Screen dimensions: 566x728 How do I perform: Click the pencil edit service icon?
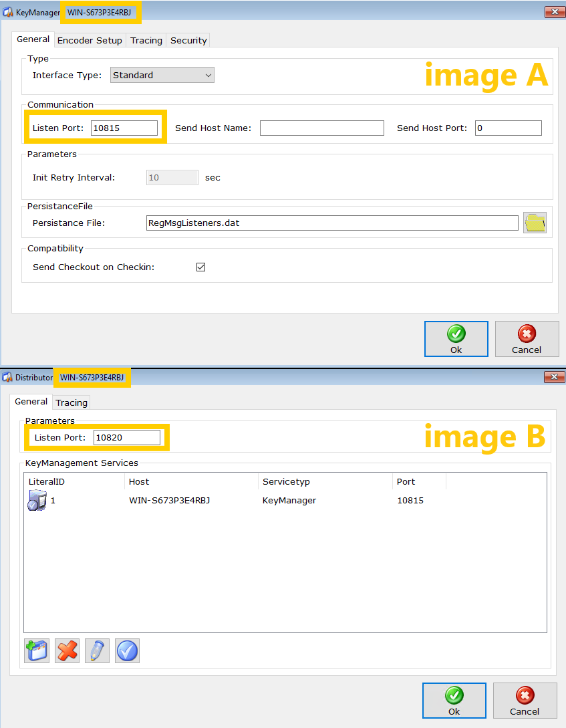[97, 650]
